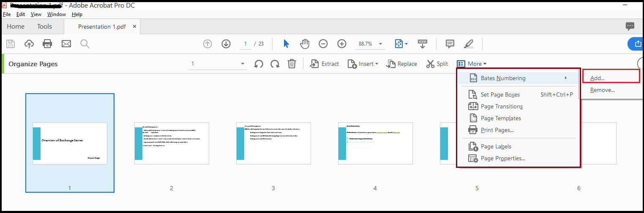Click the scrolling mode keyboard icon
The height and width of the screenshot is (213, 644).
423,44
